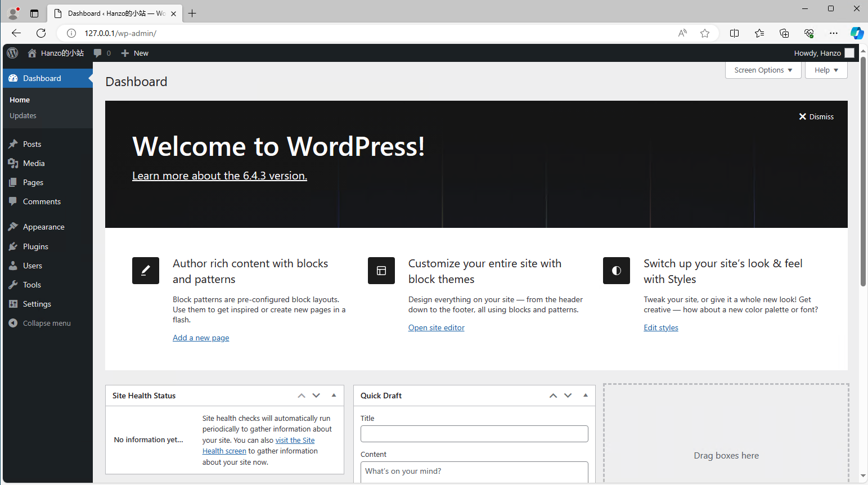Open the browser favorites list icon

pyautogui.click(x=759, y=33)
